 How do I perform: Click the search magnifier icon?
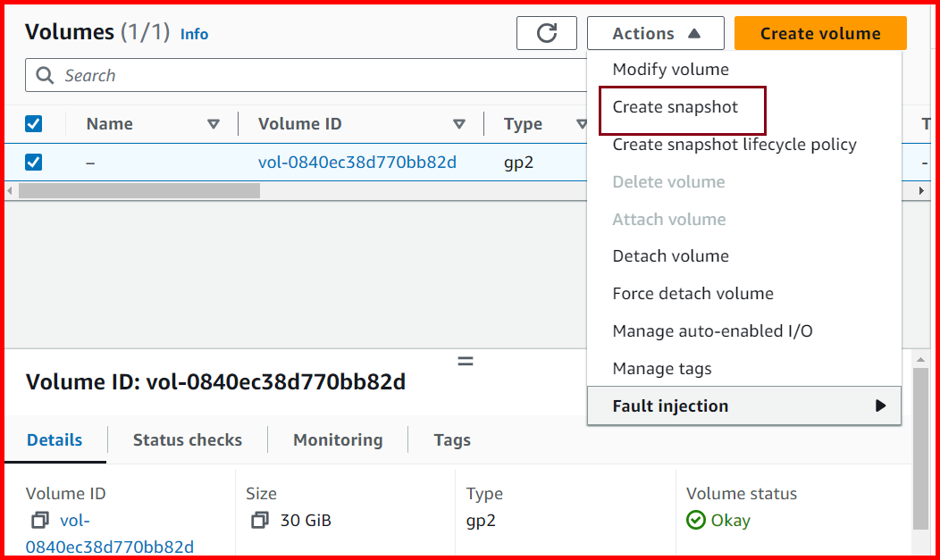click(44, 75)
